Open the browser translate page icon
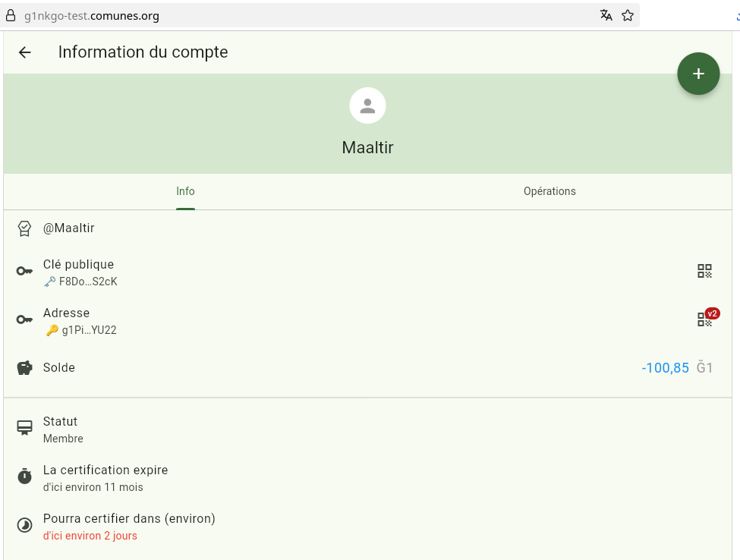 pos(606,15)
